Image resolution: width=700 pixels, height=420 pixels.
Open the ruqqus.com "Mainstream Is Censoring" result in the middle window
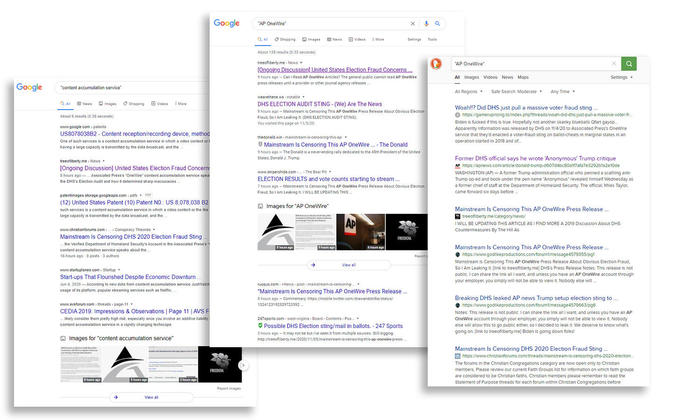[x=332, y=291]
